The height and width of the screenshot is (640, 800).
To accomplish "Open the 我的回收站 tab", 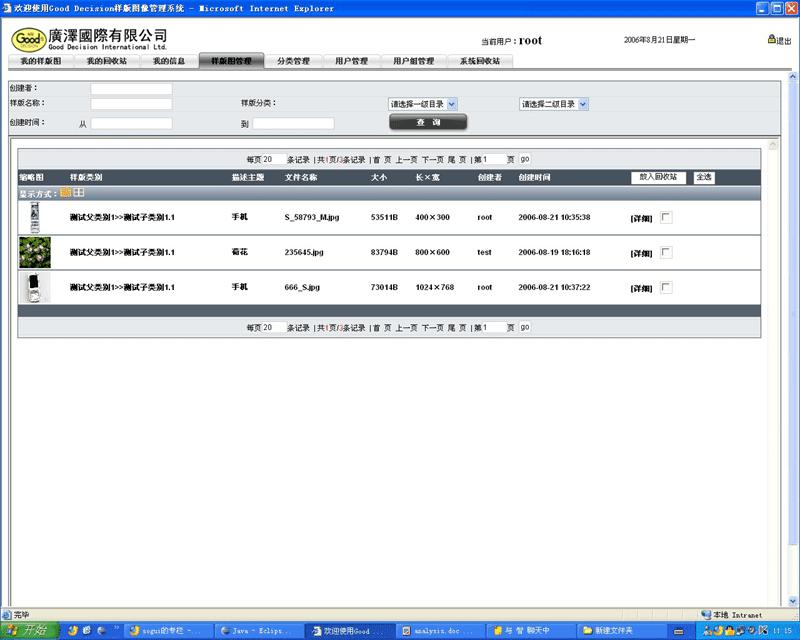I will point(107,61).
